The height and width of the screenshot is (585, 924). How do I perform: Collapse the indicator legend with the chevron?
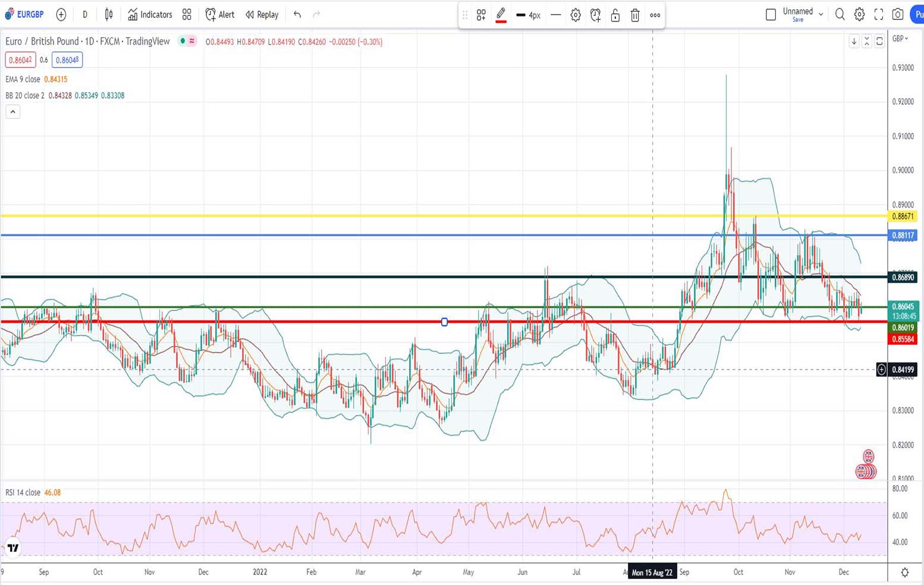[x=12, y=111]
